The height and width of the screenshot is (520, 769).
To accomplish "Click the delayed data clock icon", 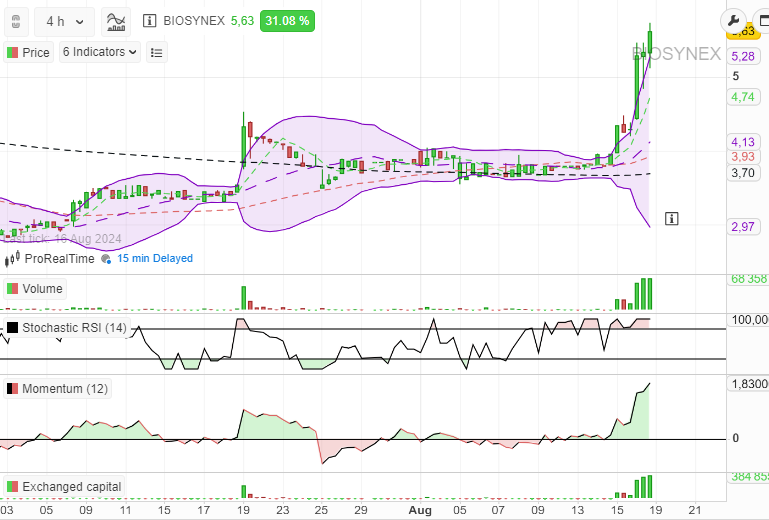I will [x=106, y=259].
